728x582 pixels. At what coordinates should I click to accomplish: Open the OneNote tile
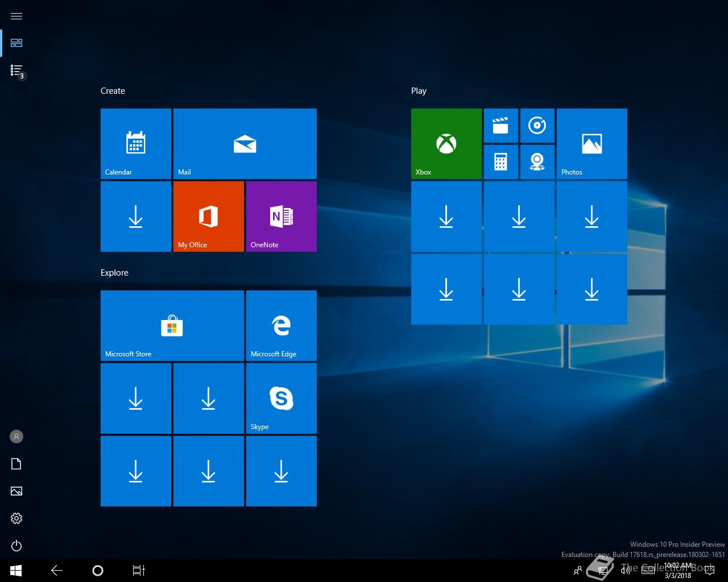[282, 217]
